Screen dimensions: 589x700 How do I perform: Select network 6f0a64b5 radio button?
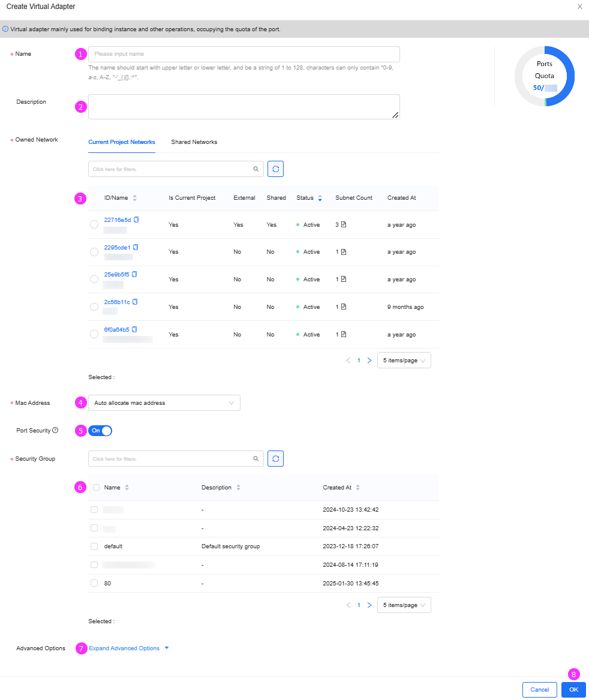coord(94,334)
